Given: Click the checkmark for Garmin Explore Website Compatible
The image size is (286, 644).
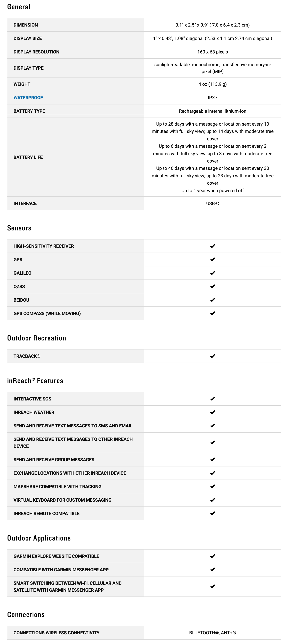Looking at the screenshot, I should [212, 556].
